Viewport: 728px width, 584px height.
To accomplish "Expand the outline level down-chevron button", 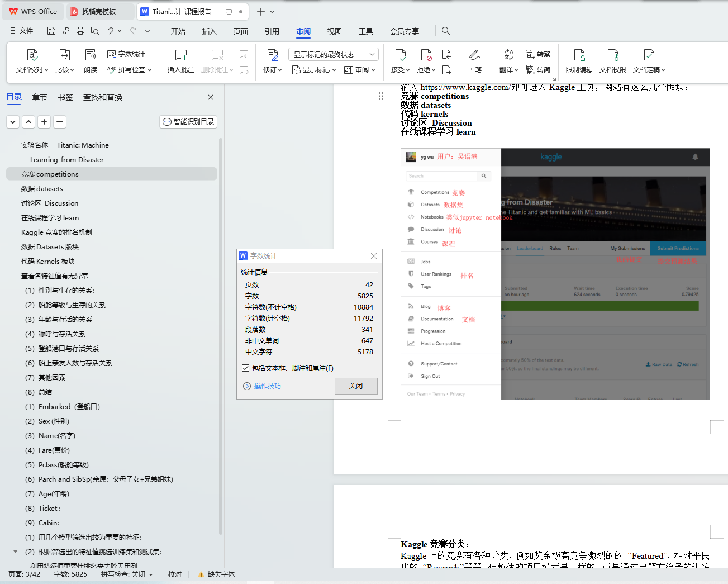I will click(13, 122).
